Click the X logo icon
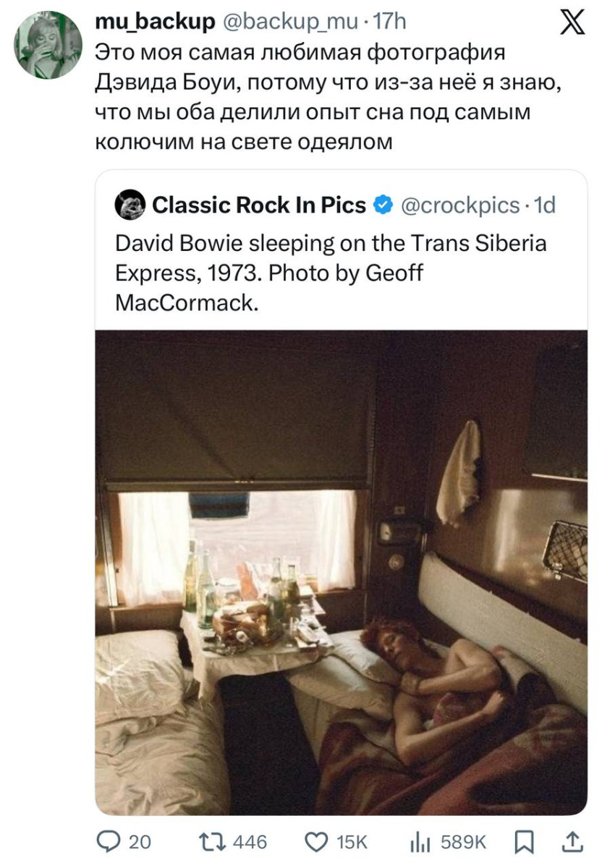Image resolution: width=602 pixels, height=868 pixels. pyautogui.click(x=571, y=27)
